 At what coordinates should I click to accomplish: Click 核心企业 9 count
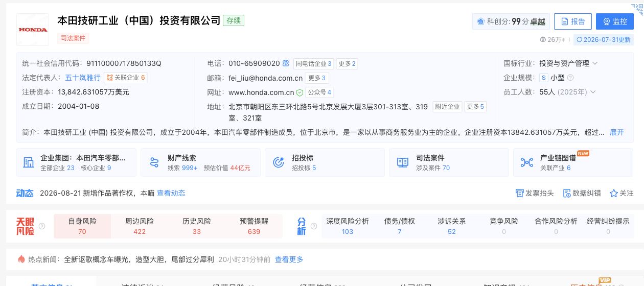pyautogui.click(x=96, y=168)
